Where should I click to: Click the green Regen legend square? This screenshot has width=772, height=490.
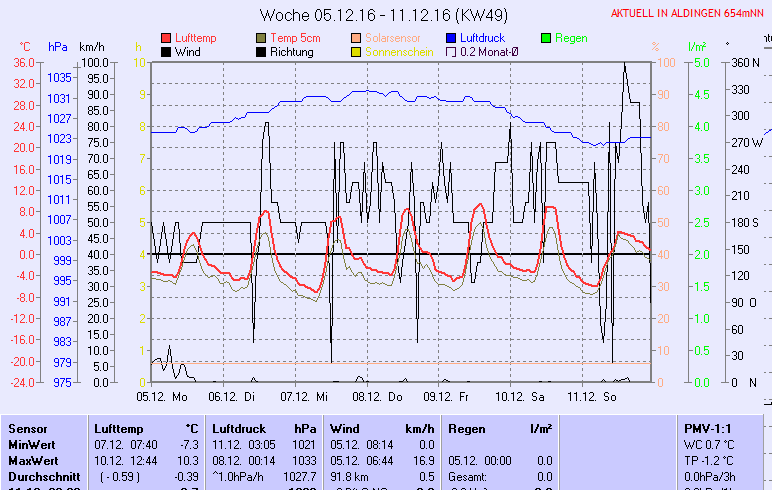coord(546,38)
